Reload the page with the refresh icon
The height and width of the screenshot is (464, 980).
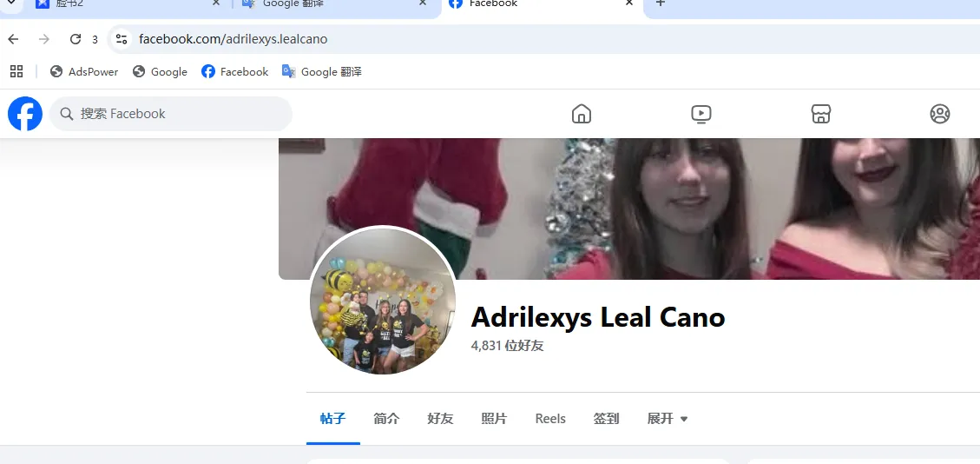tap(75, 39)
